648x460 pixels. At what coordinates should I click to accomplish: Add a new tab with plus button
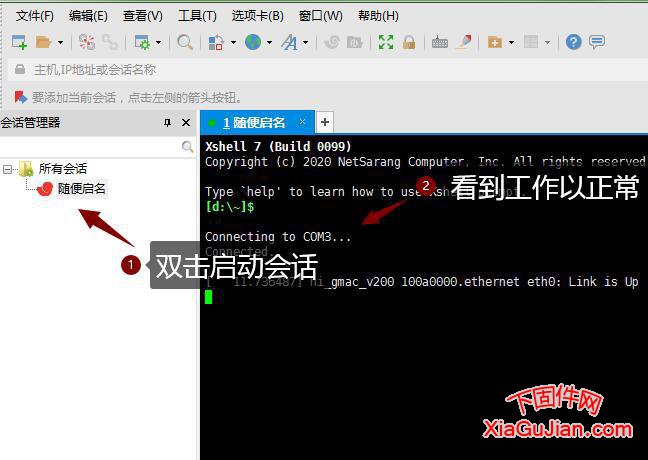pyautogui.click(x=325, y=122)
